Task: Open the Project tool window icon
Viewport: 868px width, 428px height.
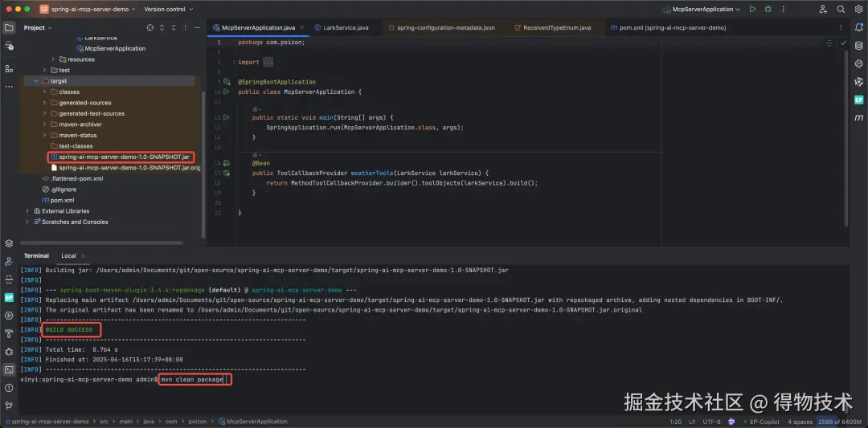Action: click(9, 27)
